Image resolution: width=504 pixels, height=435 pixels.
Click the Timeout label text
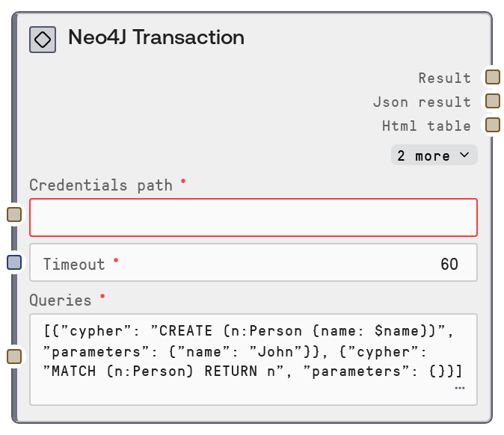(74, 264)
